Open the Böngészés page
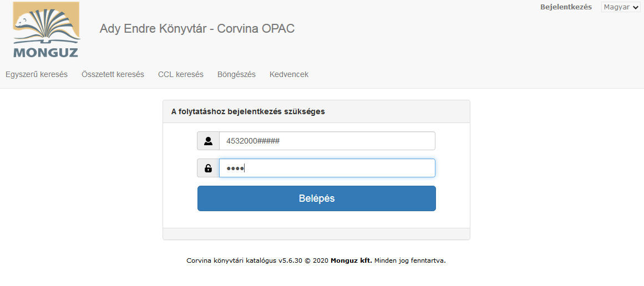 coord(236,74)
